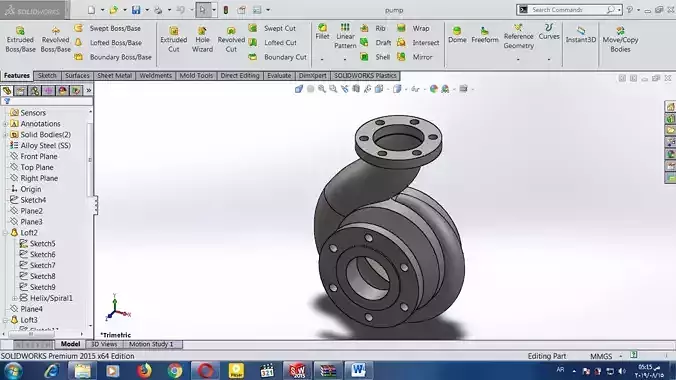Click the Search Commands field
The height and width of the screenshot is (380, 676).
pyautogui.click(x=568, y=9)
